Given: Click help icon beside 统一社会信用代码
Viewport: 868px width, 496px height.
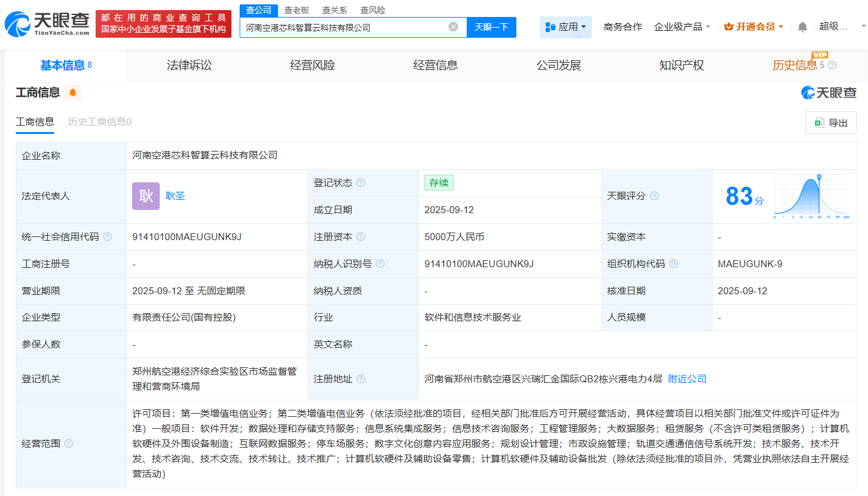Looking at the screenshot, I should [x=108, y=237].
